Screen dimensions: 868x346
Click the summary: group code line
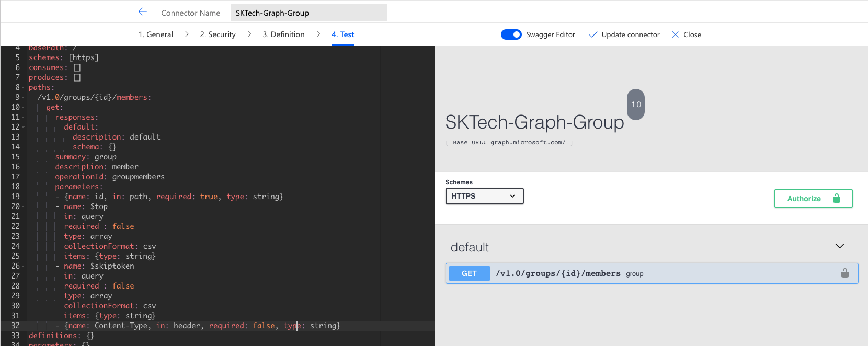click(86, 157)
